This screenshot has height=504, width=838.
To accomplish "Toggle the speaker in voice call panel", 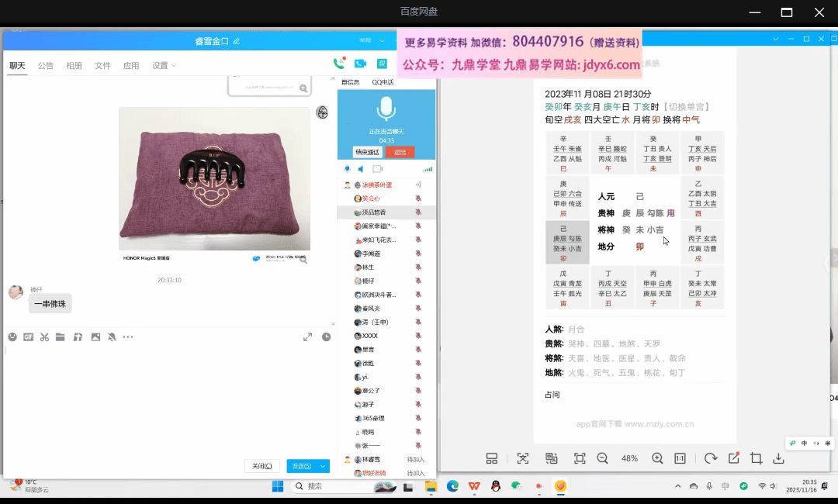I will click(360, 169).
